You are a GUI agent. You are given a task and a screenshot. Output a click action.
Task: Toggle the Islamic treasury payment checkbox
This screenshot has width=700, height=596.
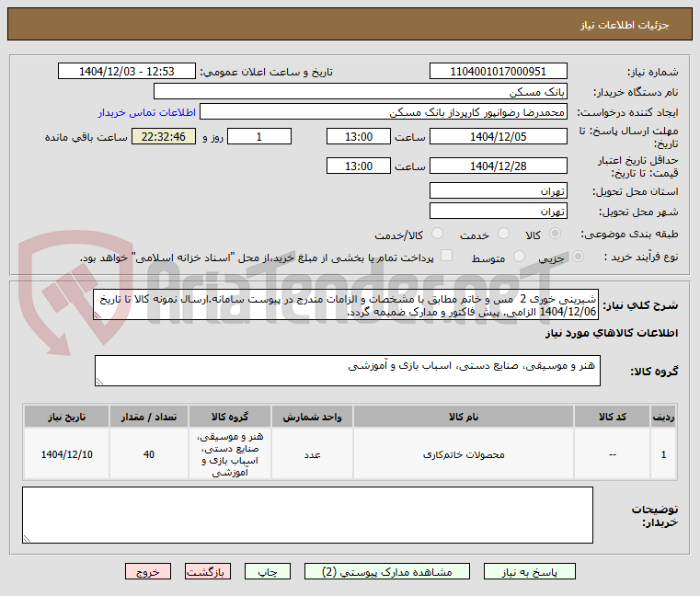446,256
